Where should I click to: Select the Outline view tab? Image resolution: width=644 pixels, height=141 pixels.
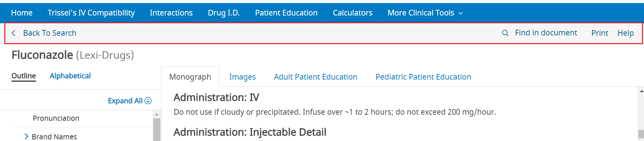tap(24, 76)
